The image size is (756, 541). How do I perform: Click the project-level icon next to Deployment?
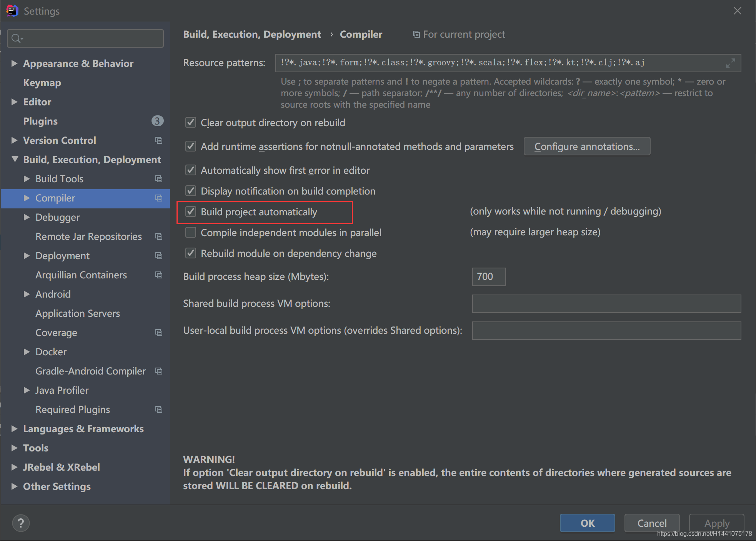158,256
